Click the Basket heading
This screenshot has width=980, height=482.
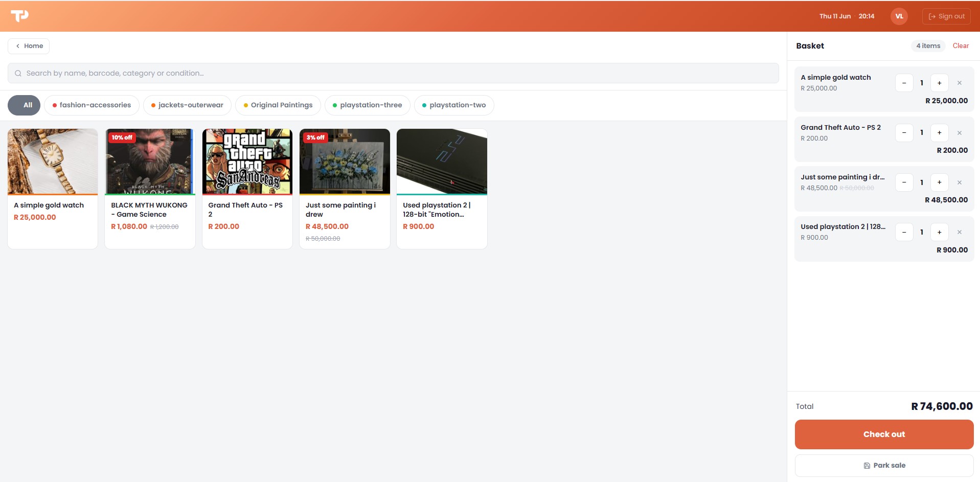pos(810,46)
